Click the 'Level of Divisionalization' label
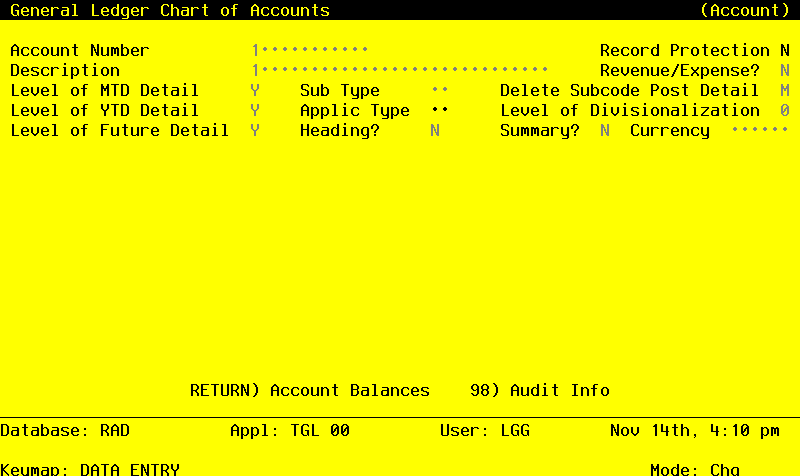Viewport: 800px width, 476px height. point(630,110)
